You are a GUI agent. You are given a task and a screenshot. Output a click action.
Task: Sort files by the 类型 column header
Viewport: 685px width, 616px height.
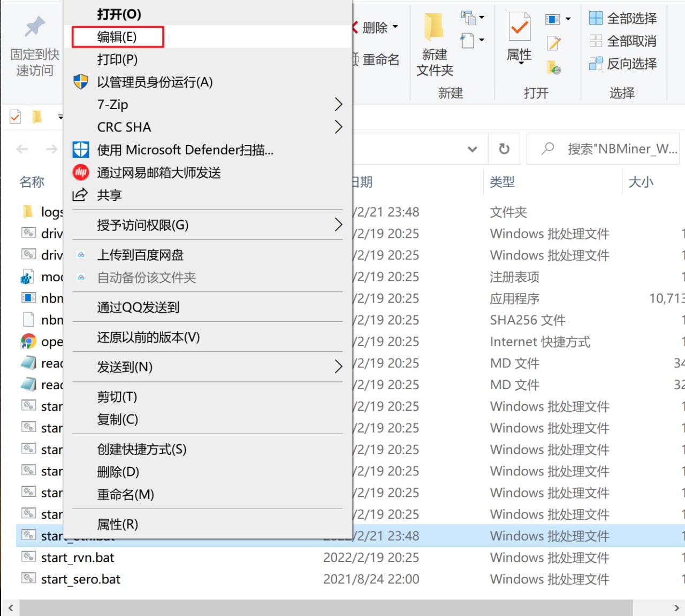[502, 182]
